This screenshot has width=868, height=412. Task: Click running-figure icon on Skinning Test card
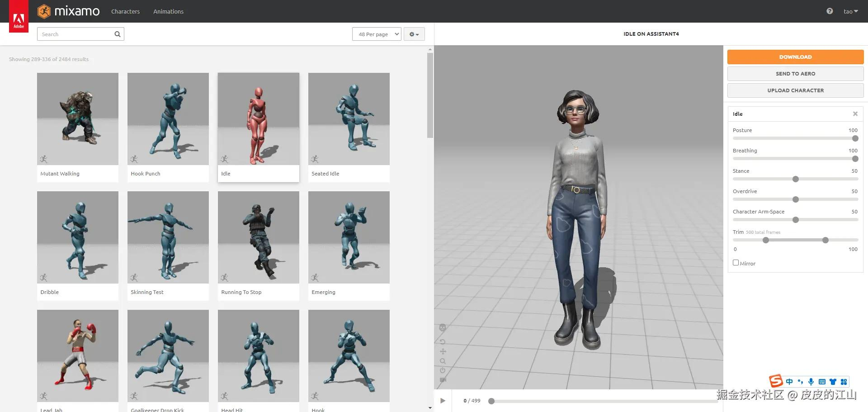134,277
